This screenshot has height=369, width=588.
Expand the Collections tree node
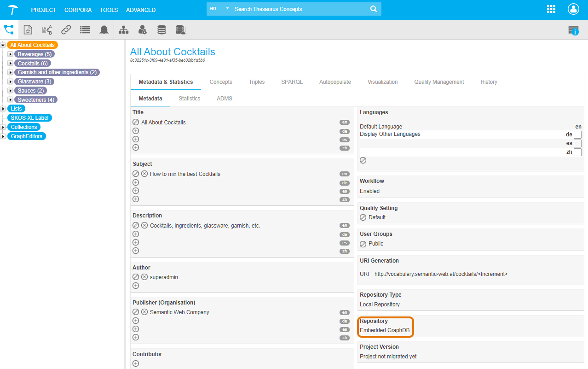3,127
